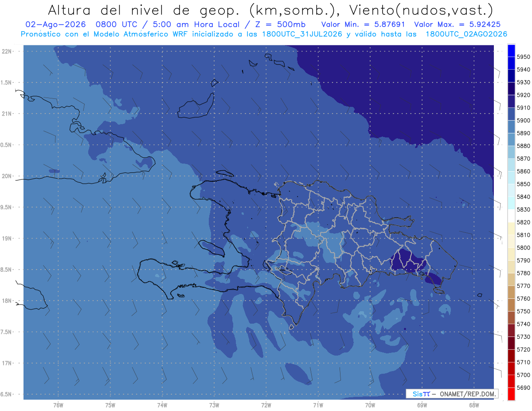Click the '5740' colorbar label
532x411 pixels.
(523, 324)
